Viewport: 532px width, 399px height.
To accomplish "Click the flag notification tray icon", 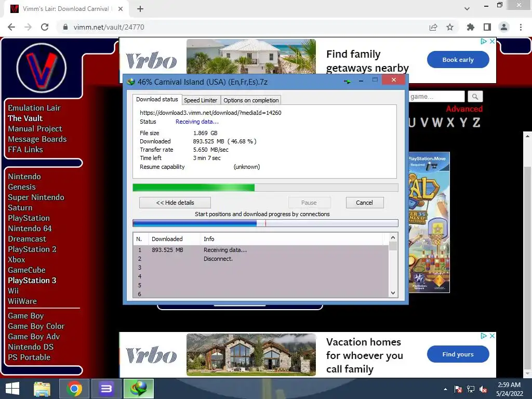I will [458, 389].
